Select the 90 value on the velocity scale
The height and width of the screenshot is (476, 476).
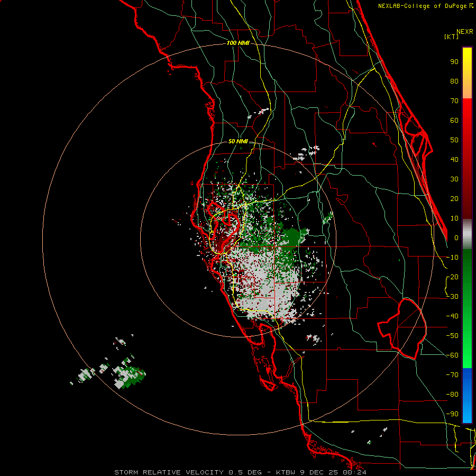pos(454,62)
